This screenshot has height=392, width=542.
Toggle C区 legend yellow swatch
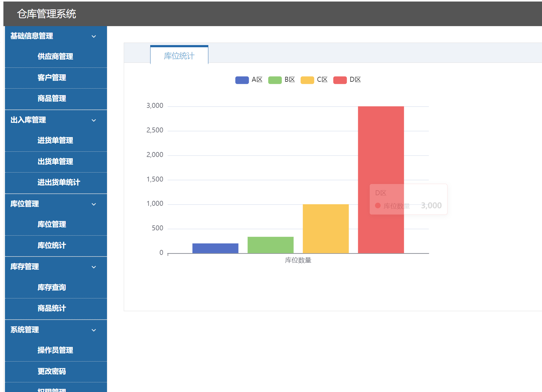tap(307, 80)
